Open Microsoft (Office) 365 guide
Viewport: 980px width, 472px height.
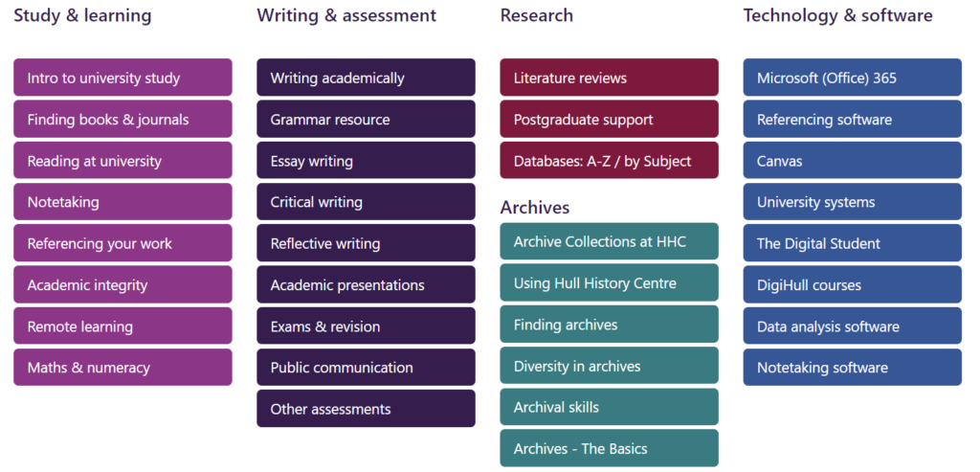click(x=853, y=78)
